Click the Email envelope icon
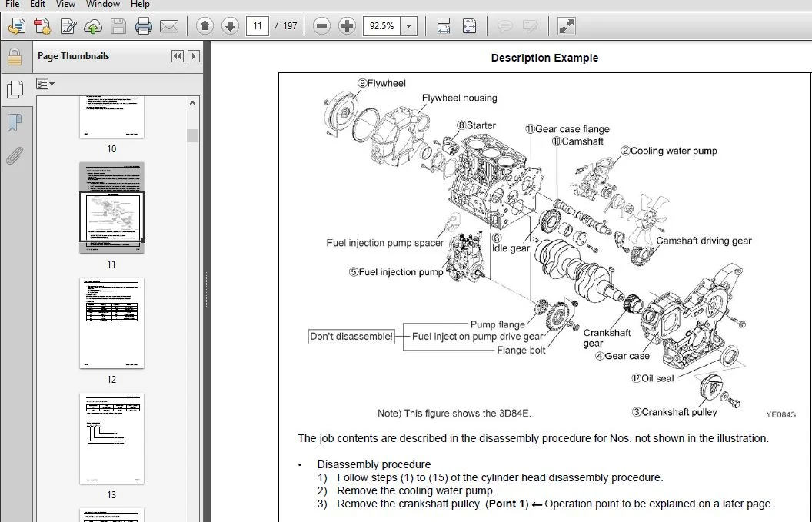Image resolution: width=812 pixels, height=522 pixels. coord(169,26)
